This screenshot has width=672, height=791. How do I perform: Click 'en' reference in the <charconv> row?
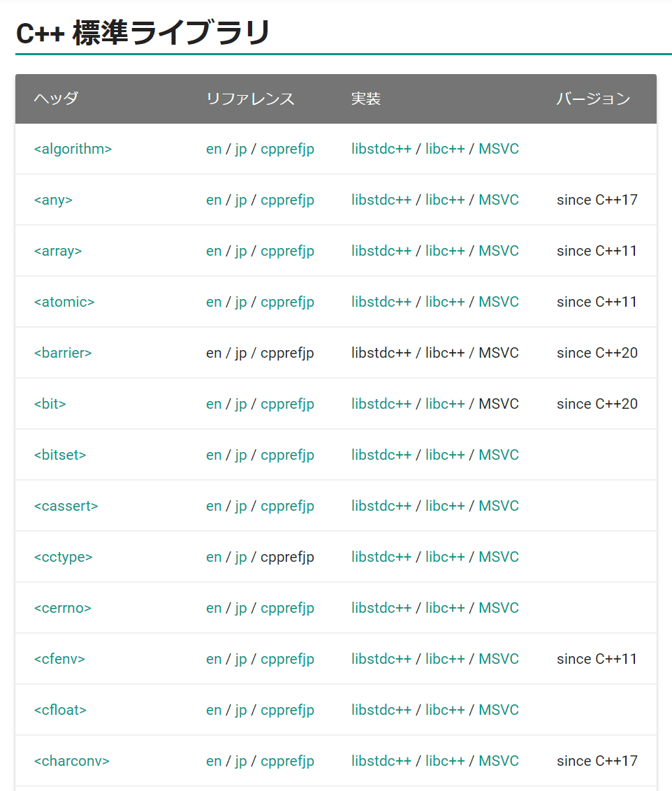point(214,761)
